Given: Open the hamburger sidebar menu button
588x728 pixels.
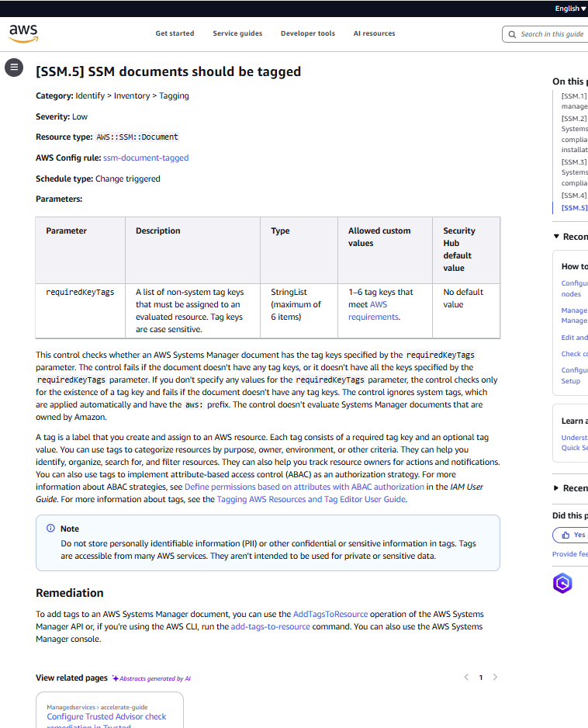Looking at the screenshot, I should (x=14, y=68).
